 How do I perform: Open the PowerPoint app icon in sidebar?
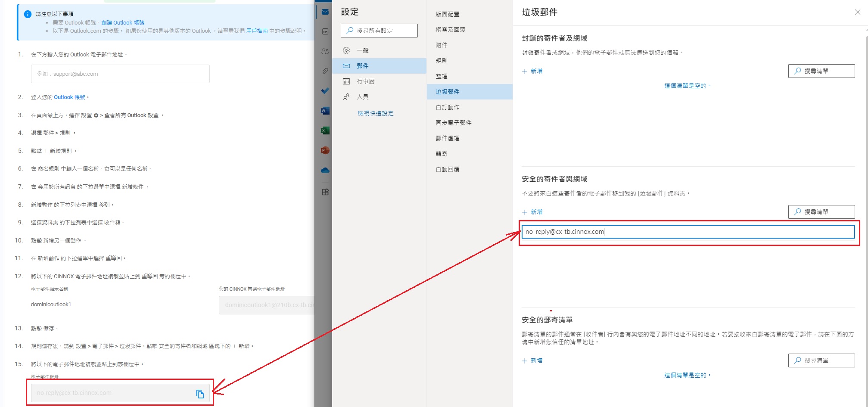point(325,150)
